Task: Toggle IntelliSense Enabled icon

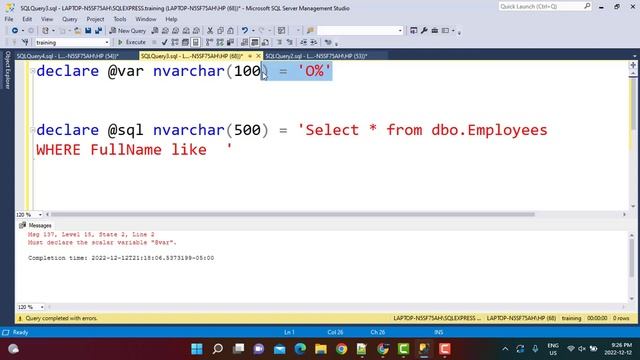Action: [196, 42]
